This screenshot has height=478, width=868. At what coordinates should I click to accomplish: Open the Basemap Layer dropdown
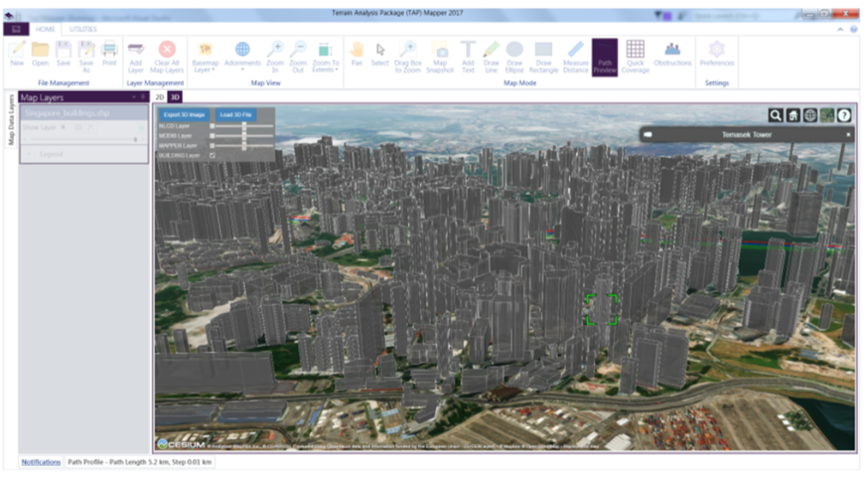(205, 55)
